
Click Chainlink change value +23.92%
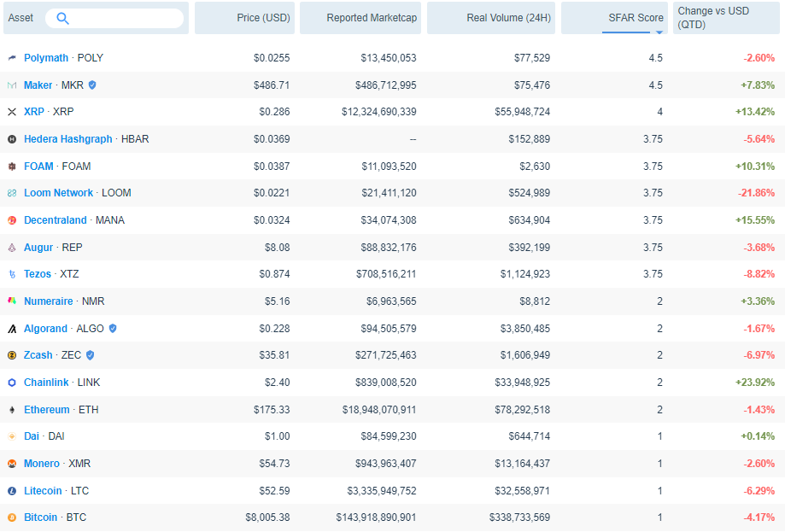(x=755, y=383)
